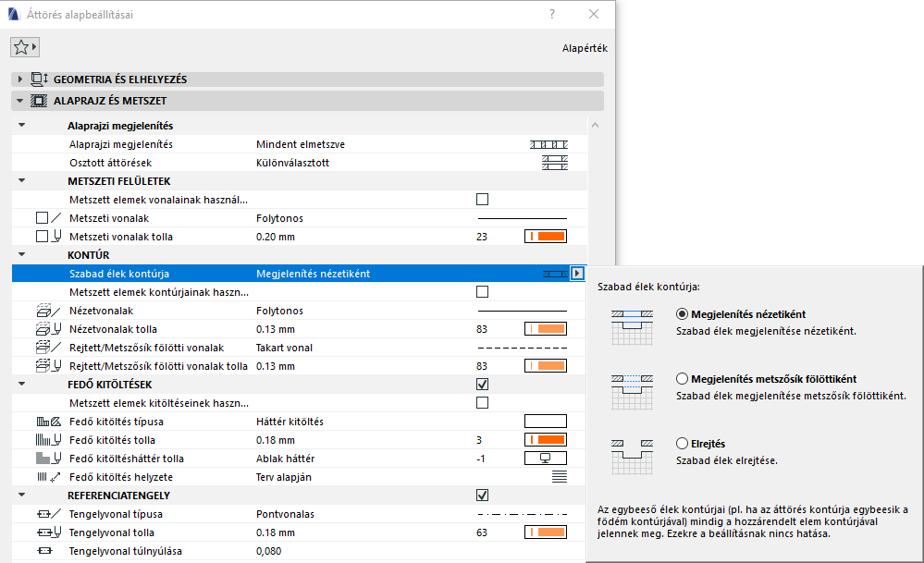Image resolution: width=924 pixels, height=563 pixels.
Task: Enable Metszett elemek vonalainak használata checkbox
Action: (482, 199)
